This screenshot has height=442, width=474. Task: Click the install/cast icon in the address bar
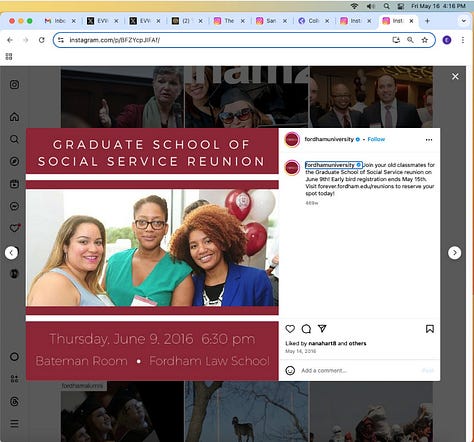[396, 40]
